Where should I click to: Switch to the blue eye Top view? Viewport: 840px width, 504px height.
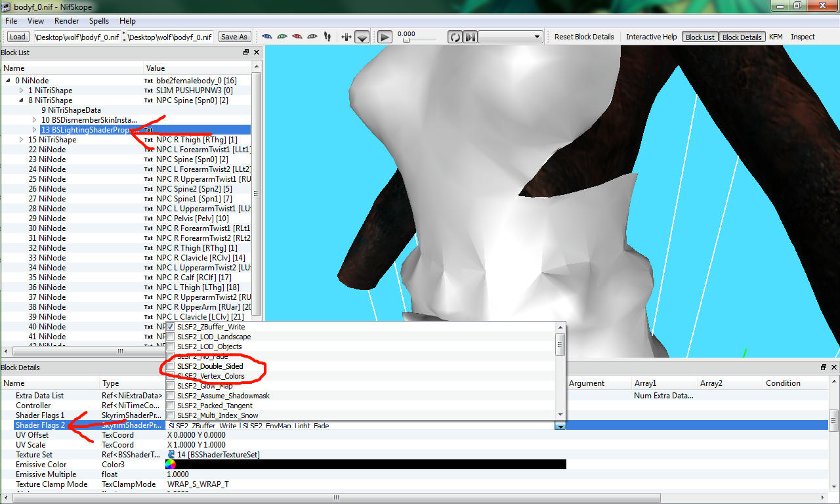tap(267, 37)
